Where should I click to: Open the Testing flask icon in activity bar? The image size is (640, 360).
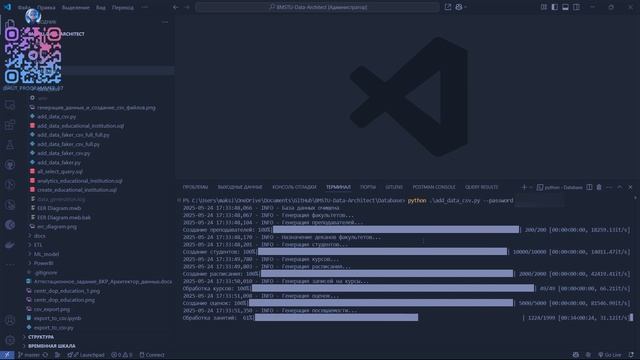click(x=10, y=145)
